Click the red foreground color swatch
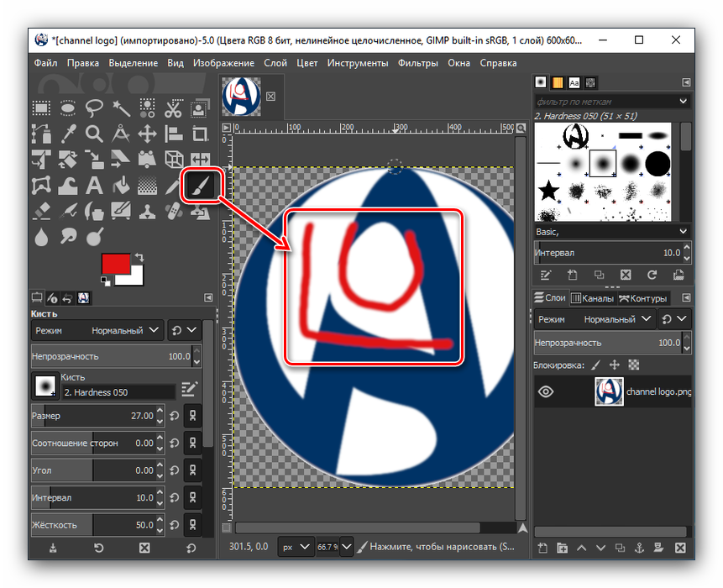Image resolution: width=723 pixels, height=588 pixels. (116, 264)
